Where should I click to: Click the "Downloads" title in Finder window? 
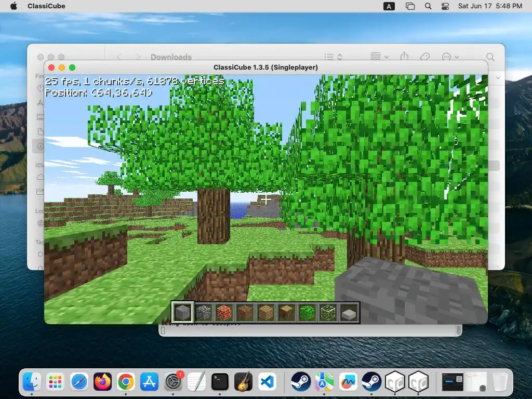(x=171, y=57)
